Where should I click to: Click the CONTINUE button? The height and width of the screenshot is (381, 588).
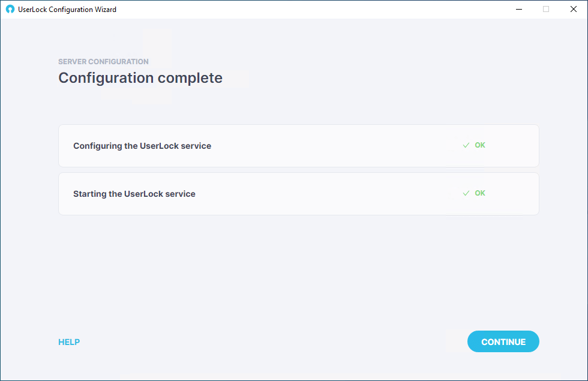pos(503,341)
